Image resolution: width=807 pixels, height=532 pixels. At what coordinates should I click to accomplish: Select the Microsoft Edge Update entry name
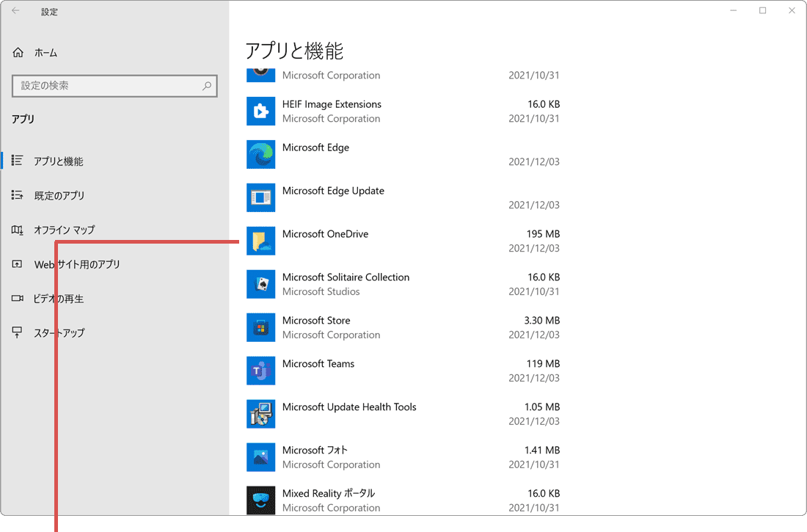point(333,191)
